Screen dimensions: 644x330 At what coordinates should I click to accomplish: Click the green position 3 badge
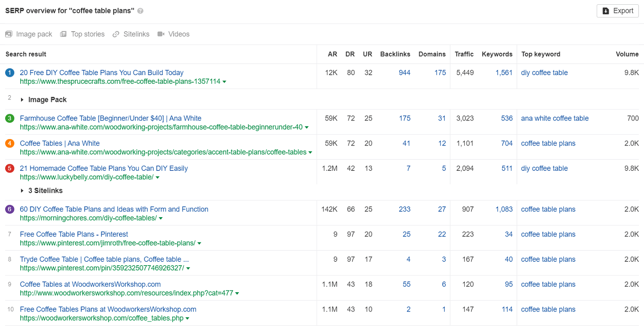(x=10, y=118)
